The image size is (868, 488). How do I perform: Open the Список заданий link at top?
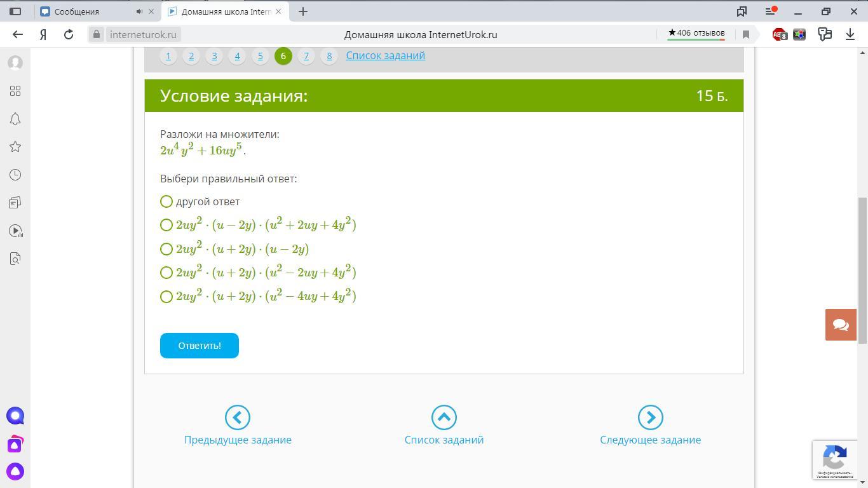[x=386, y=55]
